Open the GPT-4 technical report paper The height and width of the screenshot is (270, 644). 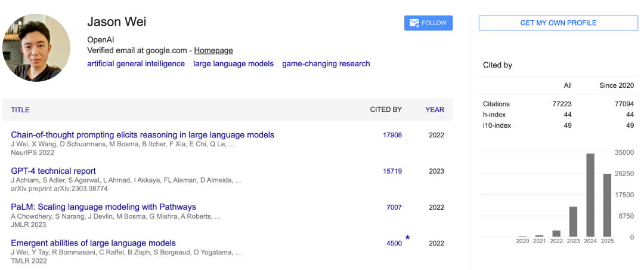54,171
